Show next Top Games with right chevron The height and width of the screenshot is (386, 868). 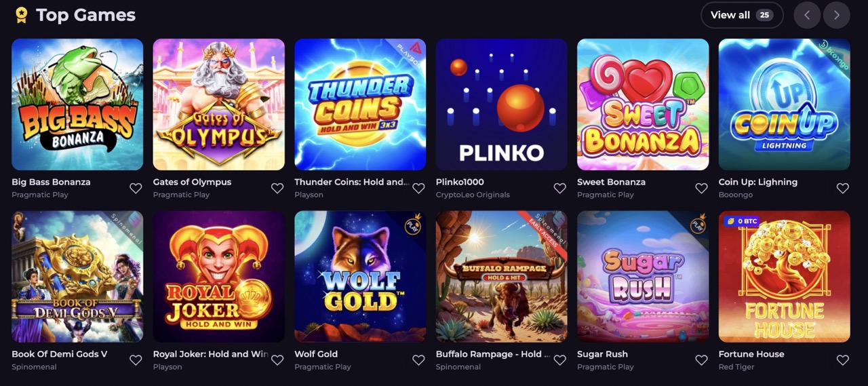click(837, 15)
